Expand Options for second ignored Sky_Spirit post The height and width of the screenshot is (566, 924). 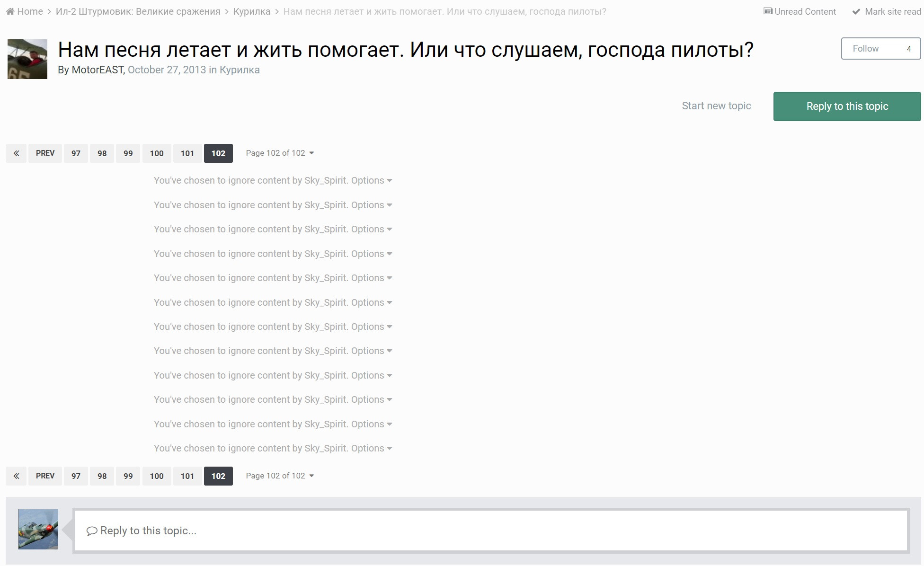[372, 205]
